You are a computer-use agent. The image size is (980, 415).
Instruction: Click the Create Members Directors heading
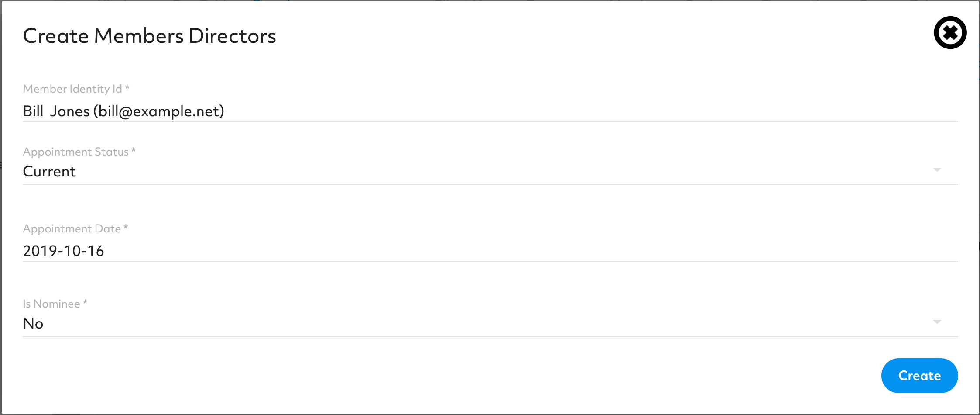point(149,36)
